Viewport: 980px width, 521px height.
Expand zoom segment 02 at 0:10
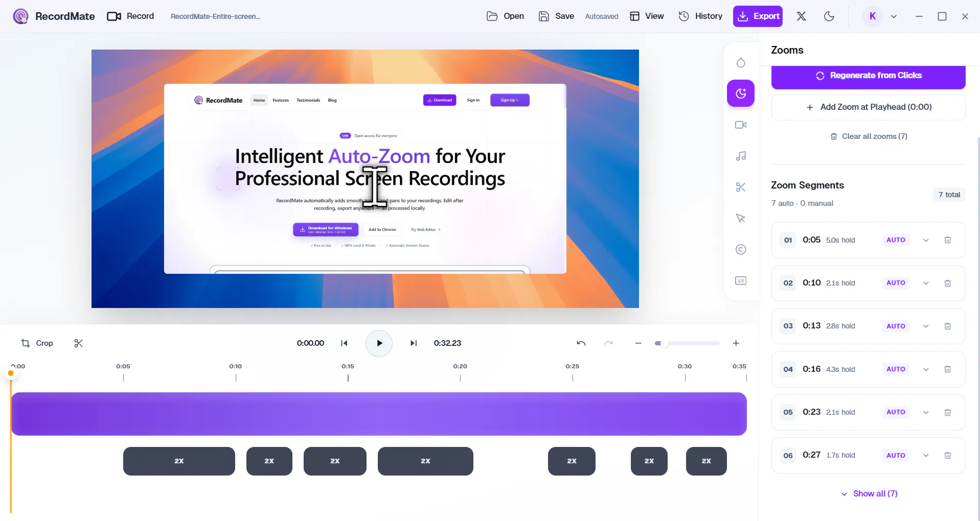pos(926,283)
